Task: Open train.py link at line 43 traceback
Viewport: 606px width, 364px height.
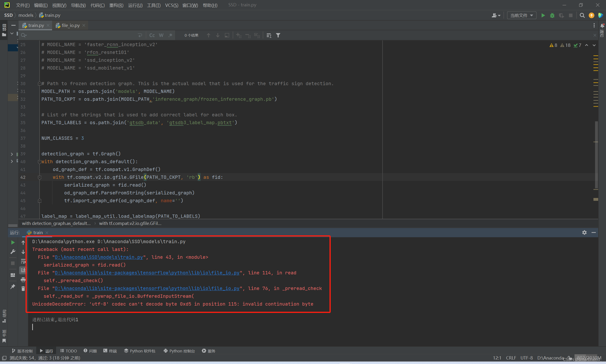Action: click(99, 257)
